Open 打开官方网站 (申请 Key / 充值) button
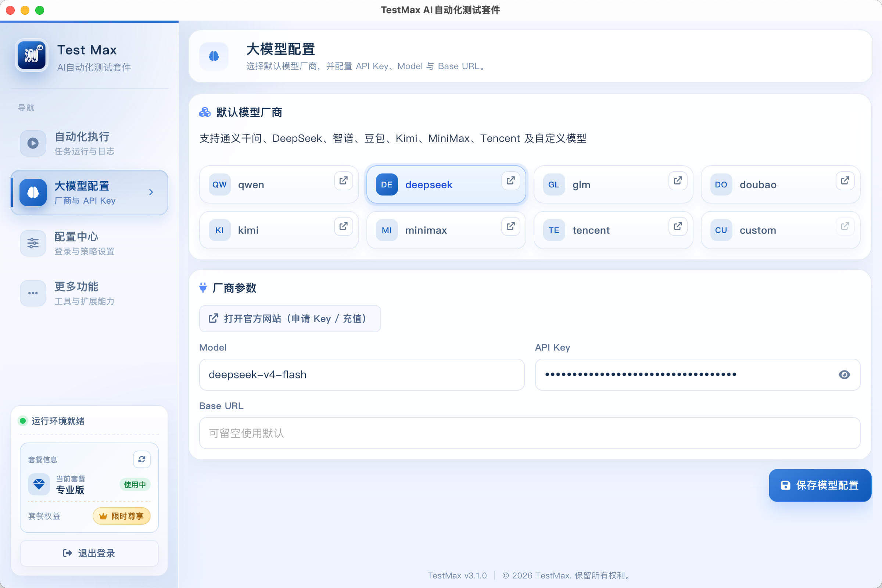This screenshot has width=882, height=588. [x=290, y=319]
